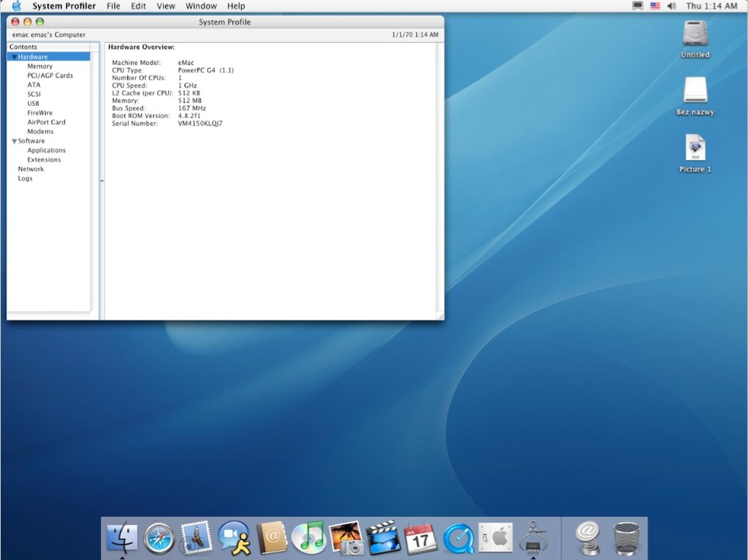Collapse the Hardware disclosure triangle
This screenshot has width=748, height=560.
pos(15,57)
